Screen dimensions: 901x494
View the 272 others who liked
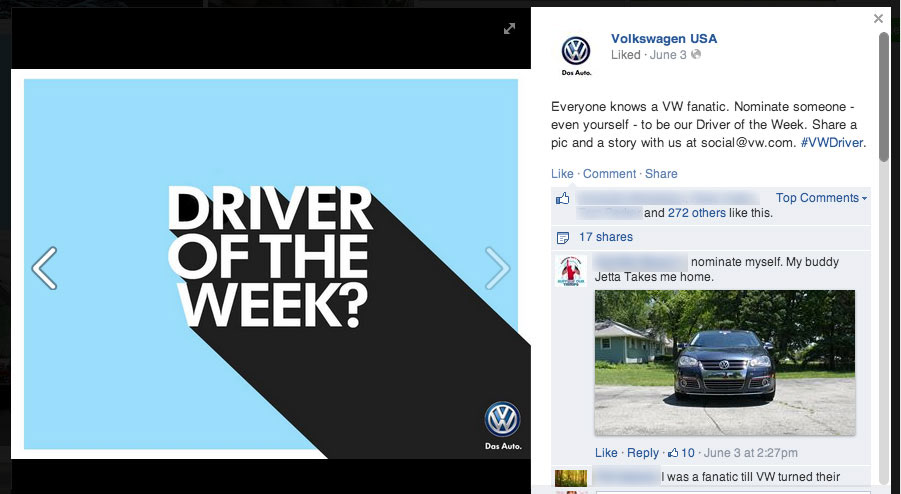(696, 213)
